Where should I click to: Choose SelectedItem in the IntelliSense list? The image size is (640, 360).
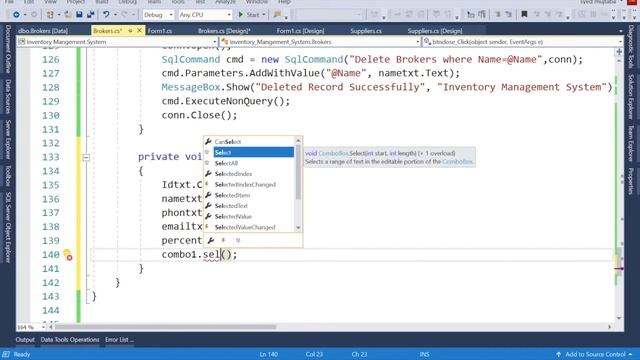(249, 195)
